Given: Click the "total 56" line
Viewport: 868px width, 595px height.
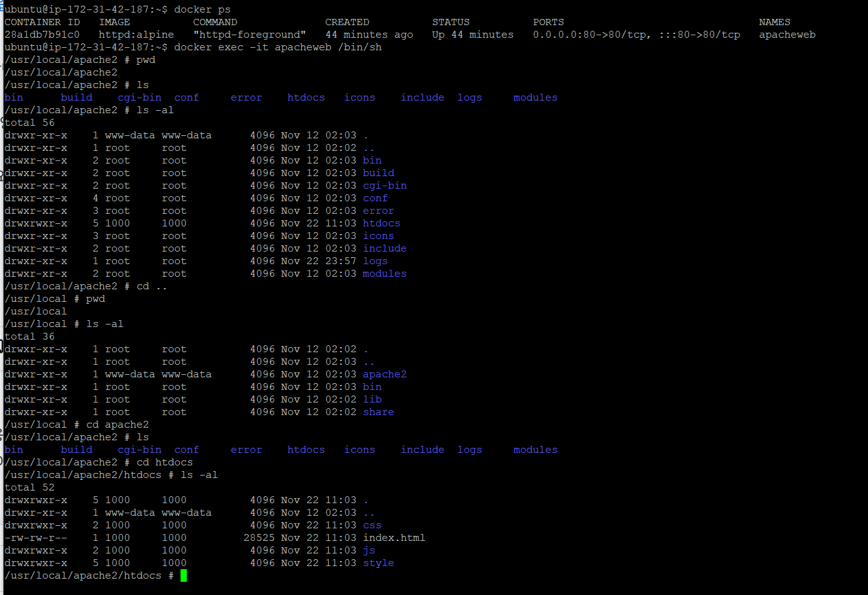Looking at the screenshot, I should (30, 123).
